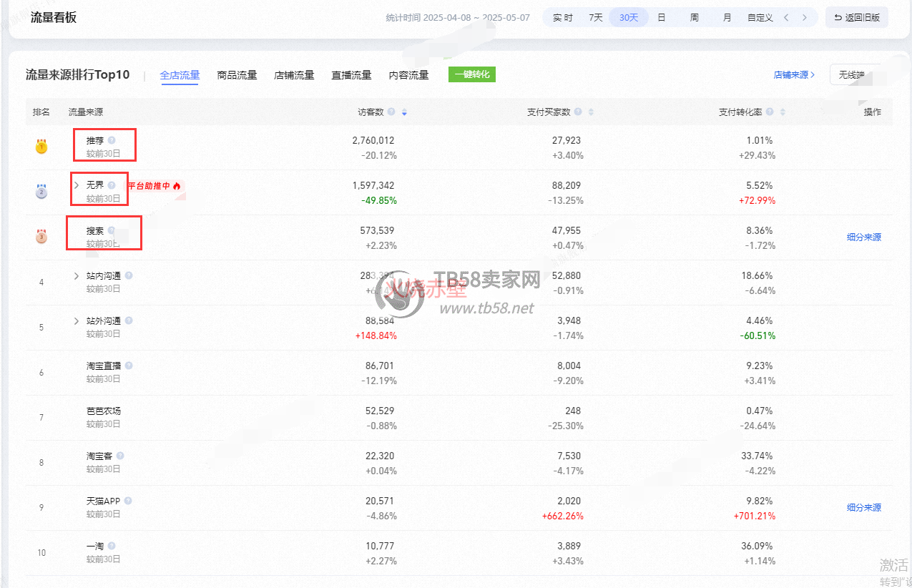The image size is (912, 588).
Task: Click the help icon beside 站内沟通
Action: coord(129,275)
